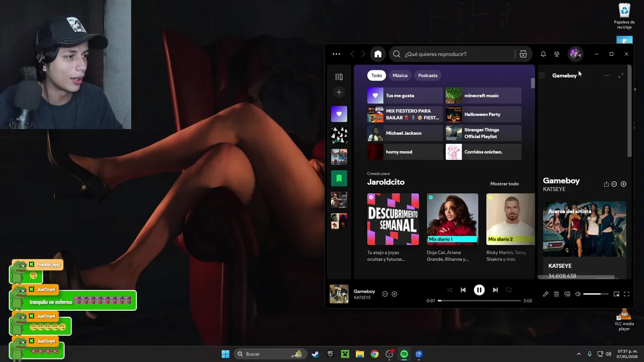Open 'Stranger Things Official Playlist'
This screenshot has height=362, width=644.
tap(484, 133)
